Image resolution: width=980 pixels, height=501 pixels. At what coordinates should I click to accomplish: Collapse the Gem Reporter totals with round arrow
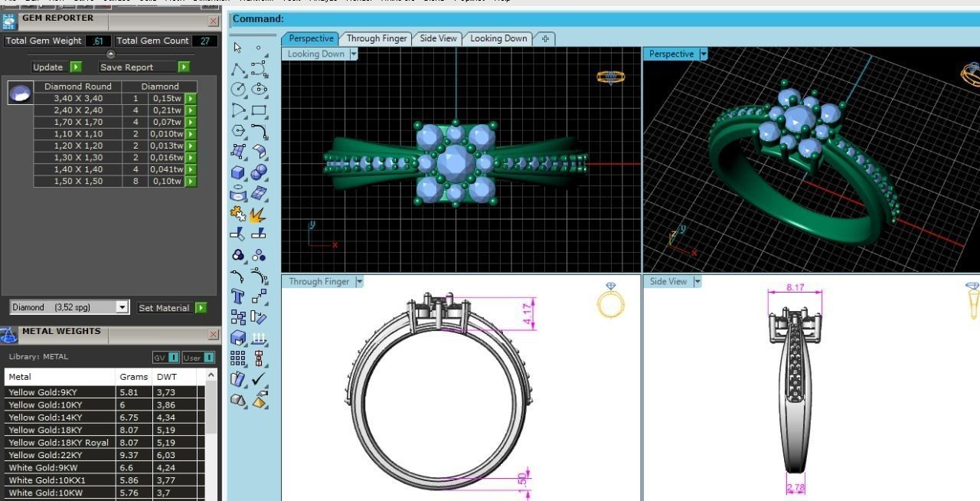tap(110, 54)
